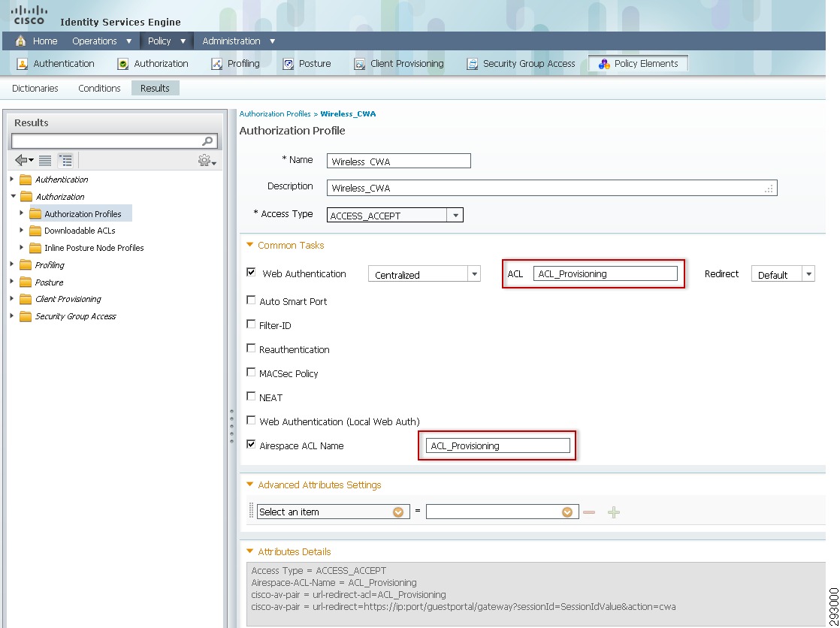The image size is (840, 628).
Task: Click the Client Provisioning tab icon
Action: (359, 64)
